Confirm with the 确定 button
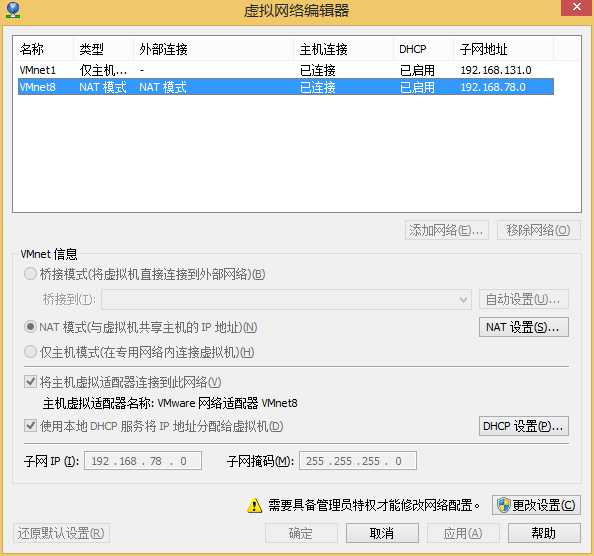 (x=301, y=533)
